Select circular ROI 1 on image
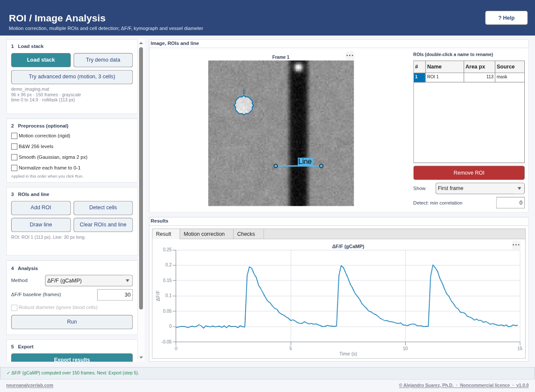Viewport: 535px width, 392px height. (244, 105)
